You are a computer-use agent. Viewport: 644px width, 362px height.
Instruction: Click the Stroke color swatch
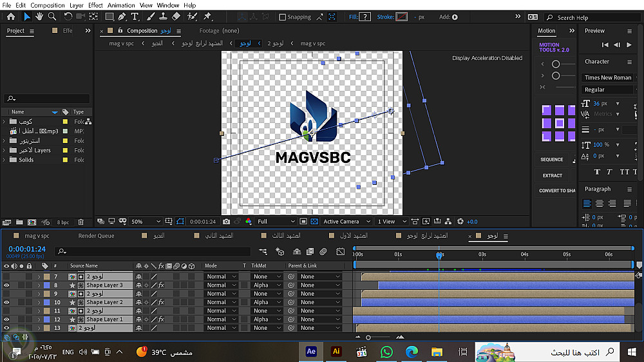coord(402,17)
